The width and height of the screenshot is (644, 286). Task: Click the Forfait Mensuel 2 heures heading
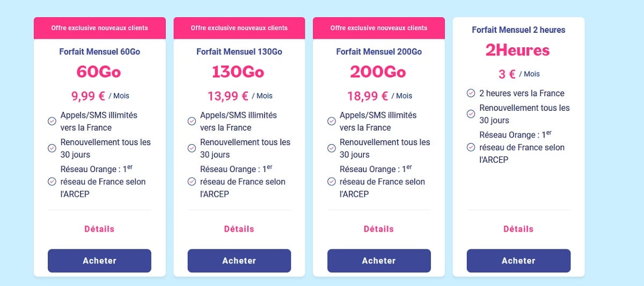coord(518,30)
